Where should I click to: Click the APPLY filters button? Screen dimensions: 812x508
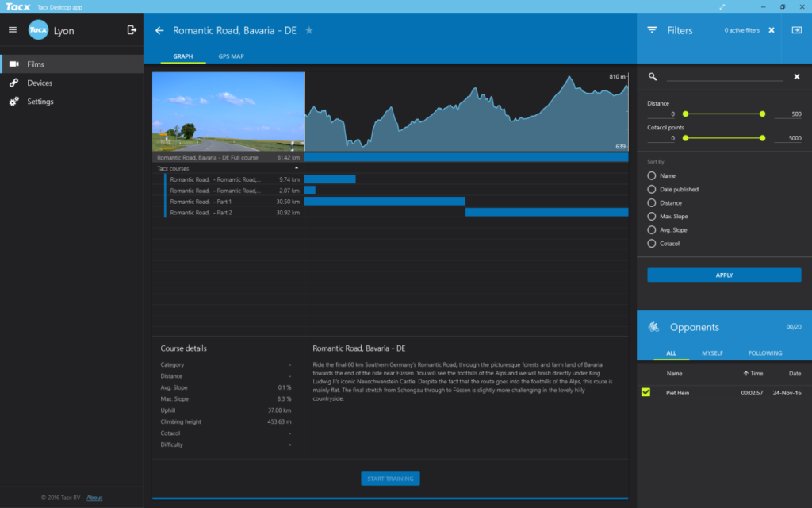coord(724,275)
